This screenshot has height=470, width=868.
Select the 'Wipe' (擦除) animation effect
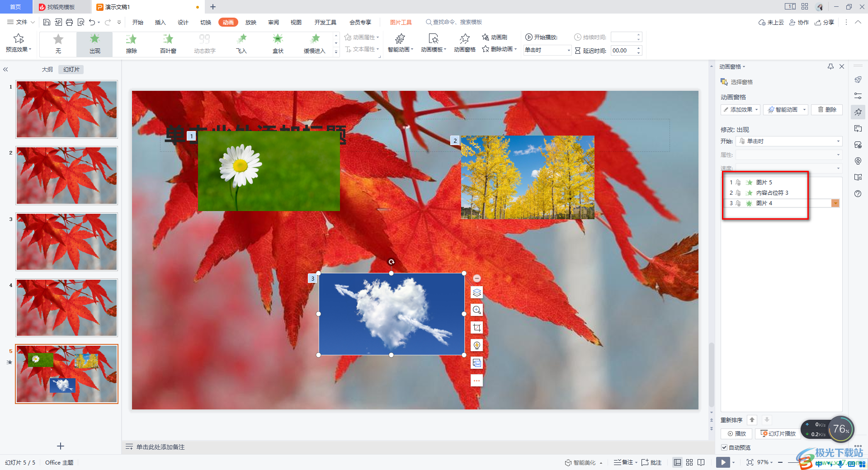[x=131, y=44]
